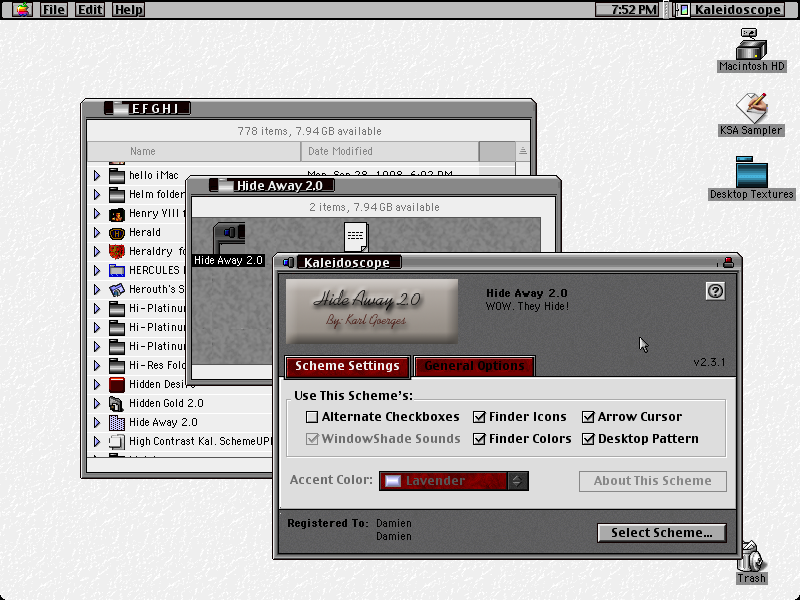
Task: Open the Apple menu icon
Action: 22,9
